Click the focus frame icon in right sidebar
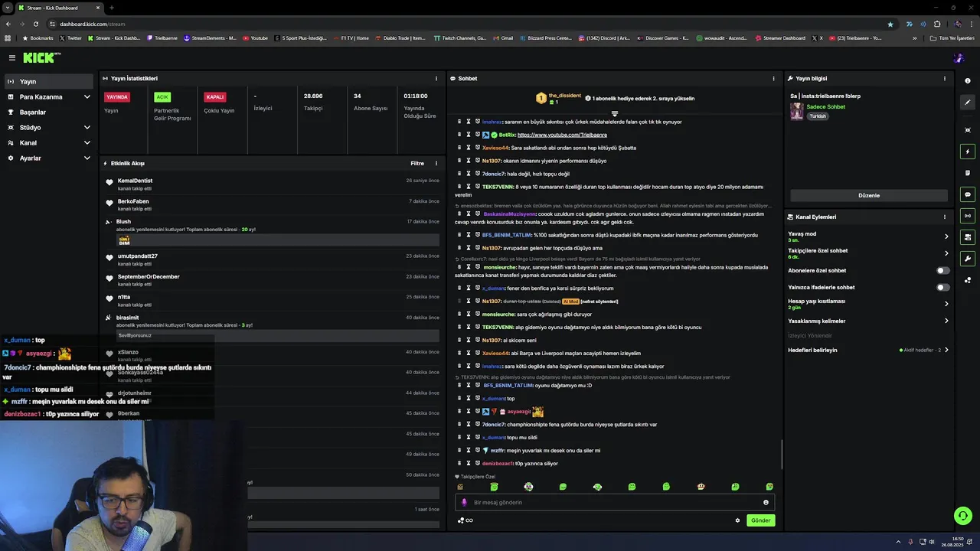The width and height of the screenshot is (980, 551). click(x=968, y=130)
